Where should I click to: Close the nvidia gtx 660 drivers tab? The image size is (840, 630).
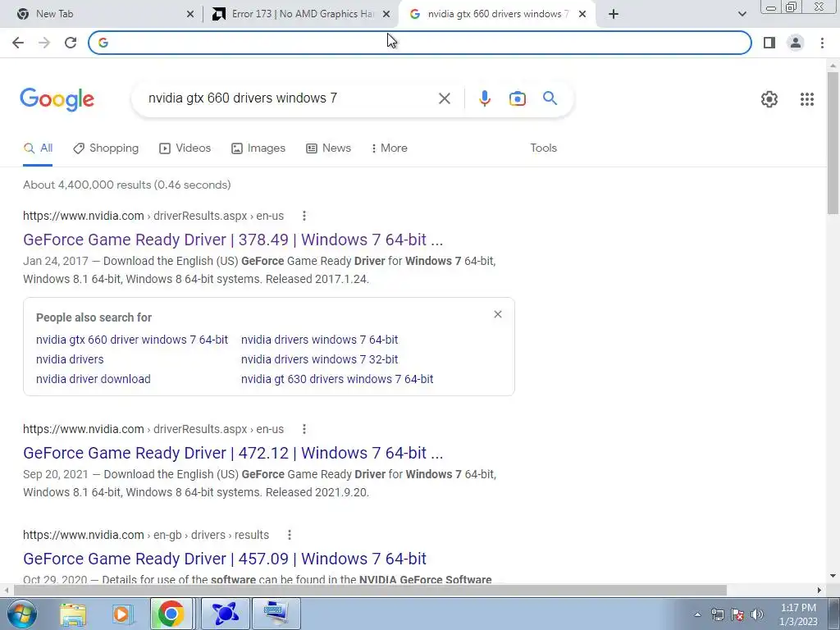(582, 15)
